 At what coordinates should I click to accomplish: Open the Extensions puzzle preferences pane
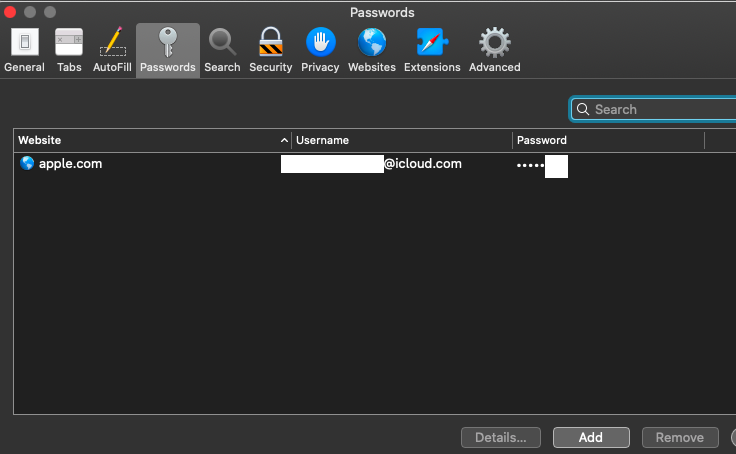click(432, 50)
